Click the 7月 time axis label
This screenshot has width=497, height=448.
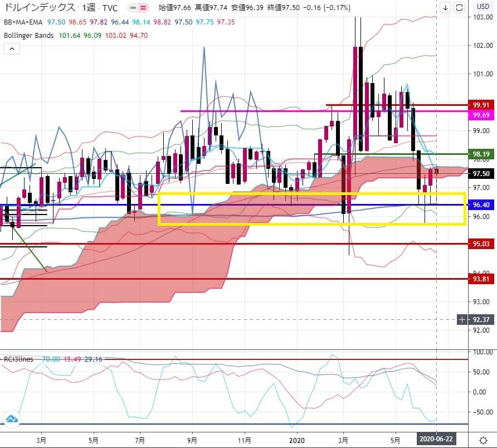coord(140,440)
